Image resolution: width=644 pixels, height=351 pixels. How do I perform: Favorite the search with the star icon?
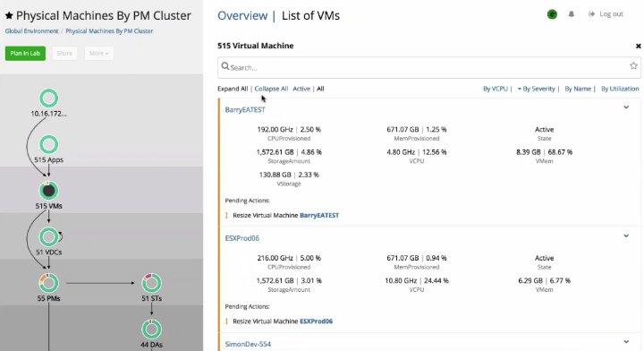pyautogui.click(x=634, y=65)
